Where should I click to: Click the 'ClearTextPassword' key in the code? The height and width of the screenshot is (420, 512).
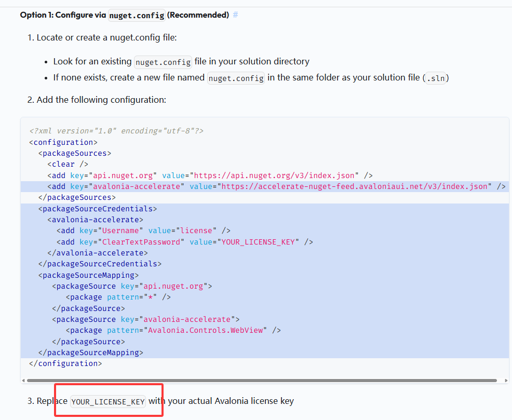coord(141,242)
